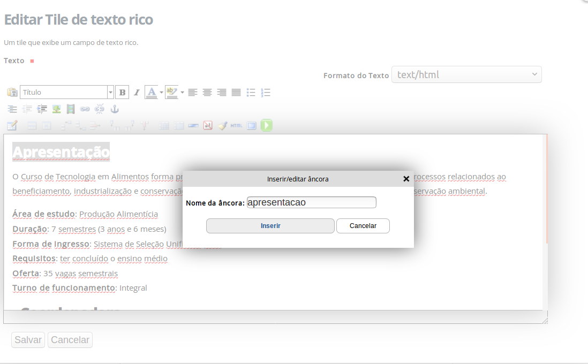Close the Inserir/editar âncora dialog
Viewport: 588px width, 364px height.
point(406,179)
